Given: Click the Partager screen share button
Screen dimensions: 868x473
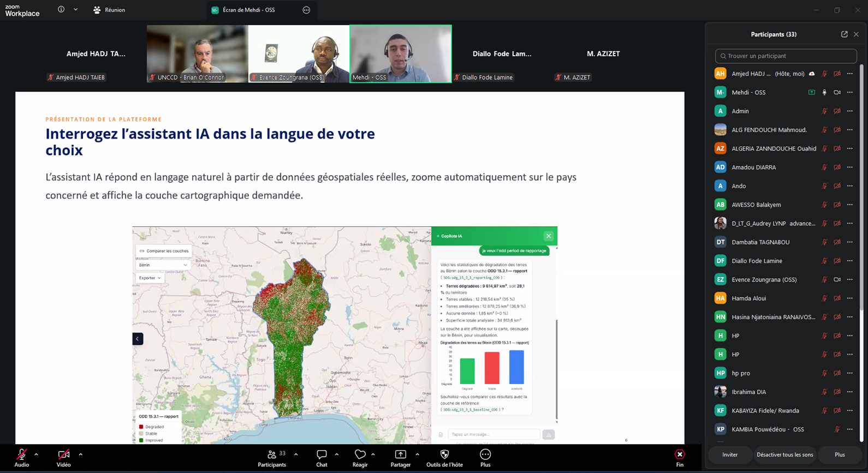Looking at the screenshot, I should coord(400,458).
